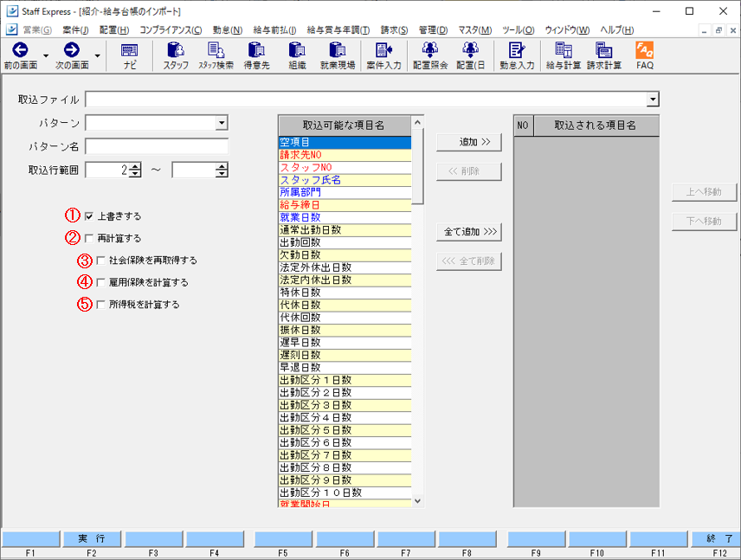The image size is (741, 560).
Task: Expand the パターン dropdown arrow
Action: click(221, 123)
